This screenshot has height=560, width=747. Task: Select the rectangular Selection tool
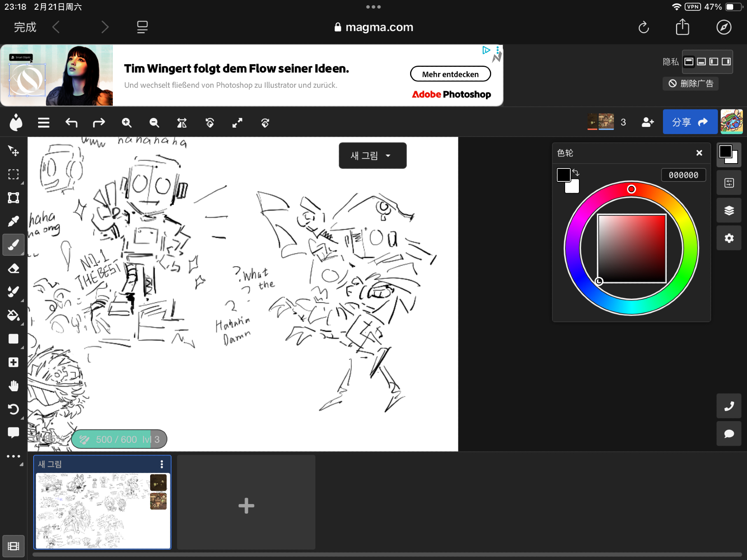click(x=13, y=174)
